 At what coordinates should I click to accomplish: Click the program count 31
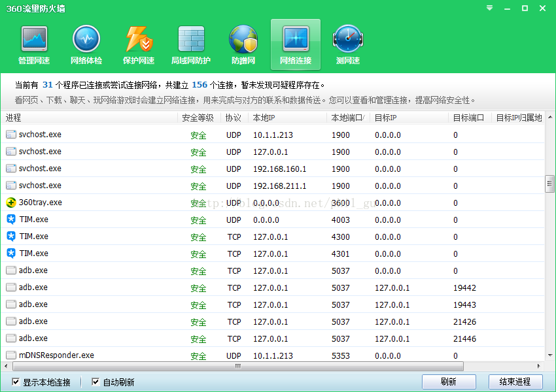[x=48, y=85]
